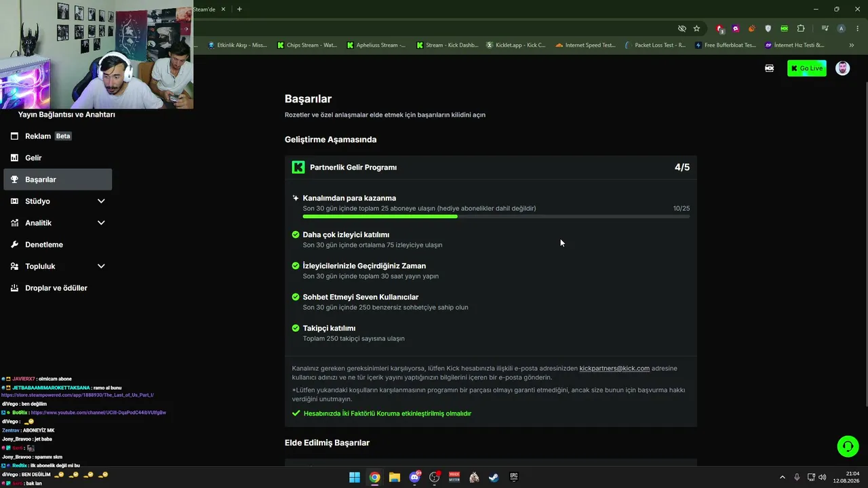Open the Chrome profile A avatar
The width and height of the screenshot is (868, 488).
pos(842,28)
